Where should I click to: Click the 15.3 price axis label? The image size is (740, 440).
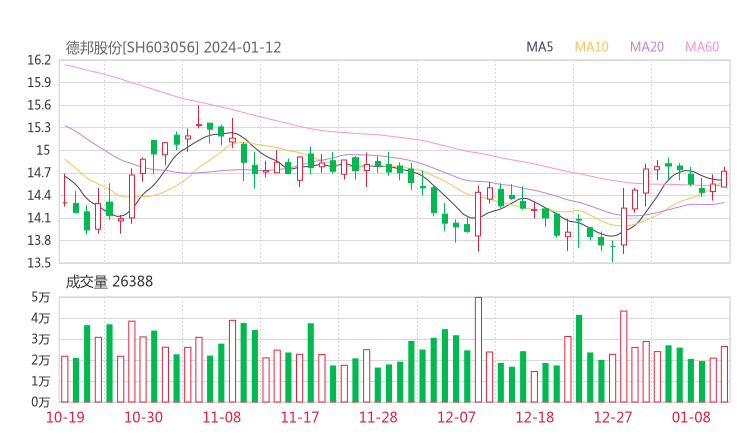(x=39, y=128)
